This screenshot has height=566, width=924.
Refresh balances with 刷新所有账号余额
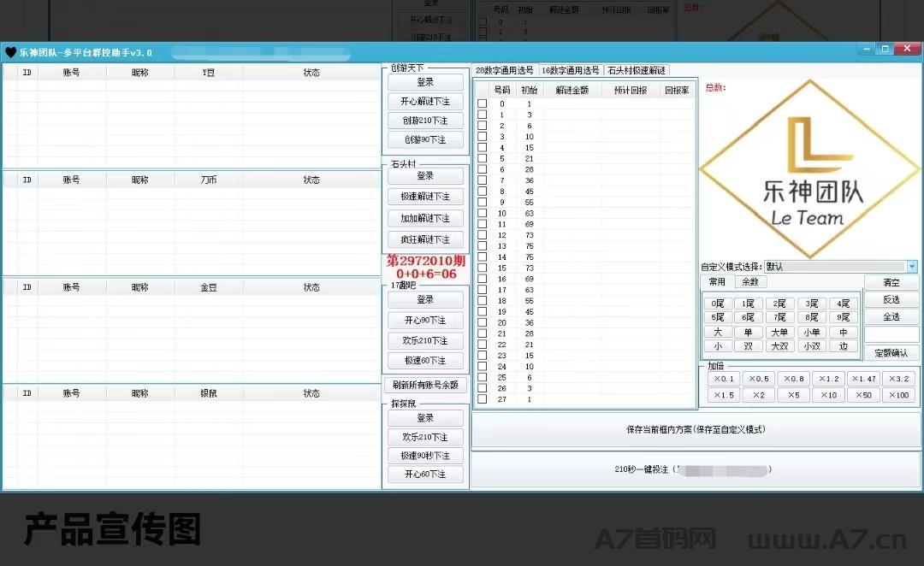[x=425, y=386]
